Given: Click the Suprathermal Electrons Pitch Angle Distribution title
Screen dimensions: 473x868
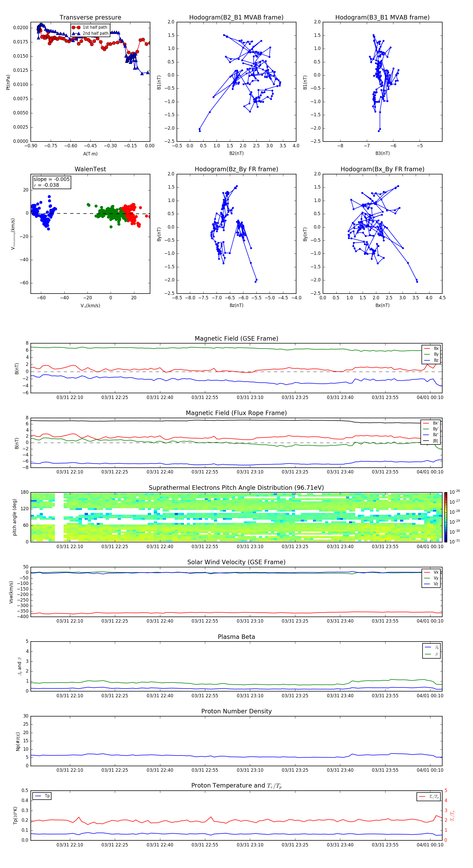Looking at the screenshot, I should pos(236,488).
